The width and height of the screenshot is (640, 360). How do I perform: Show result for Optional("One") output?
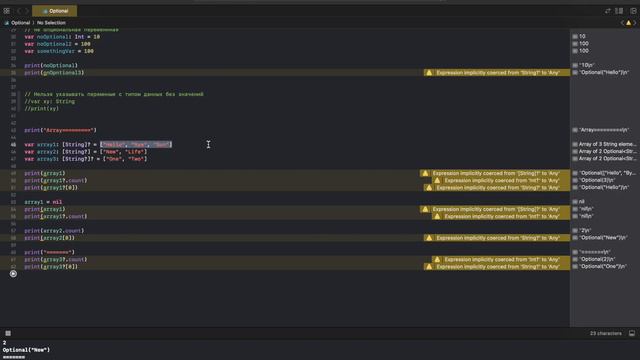coord(575,267)
